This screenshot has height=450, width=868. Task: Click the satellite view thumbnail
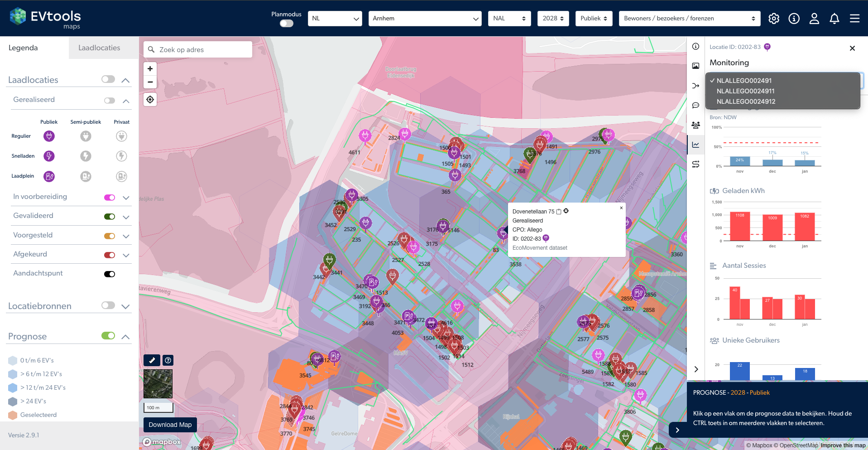(x=158, y=383)
